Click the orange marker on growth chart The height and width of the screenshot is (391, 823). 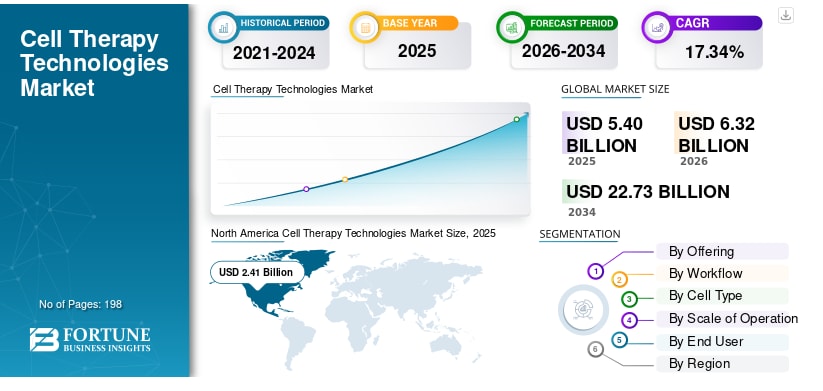click(345, 179)
